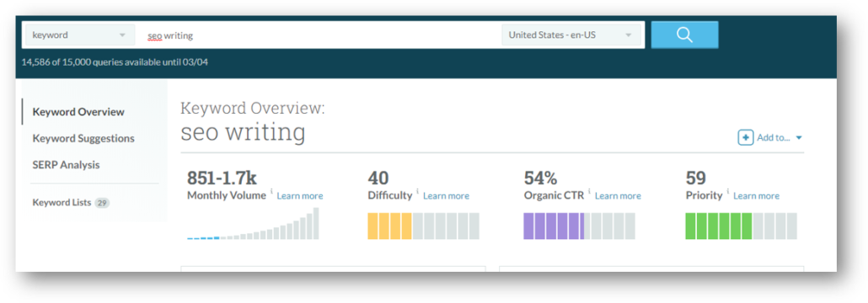Click Add to... label
Viewport: 868px width, 303px height.
[x=774, y=138]
